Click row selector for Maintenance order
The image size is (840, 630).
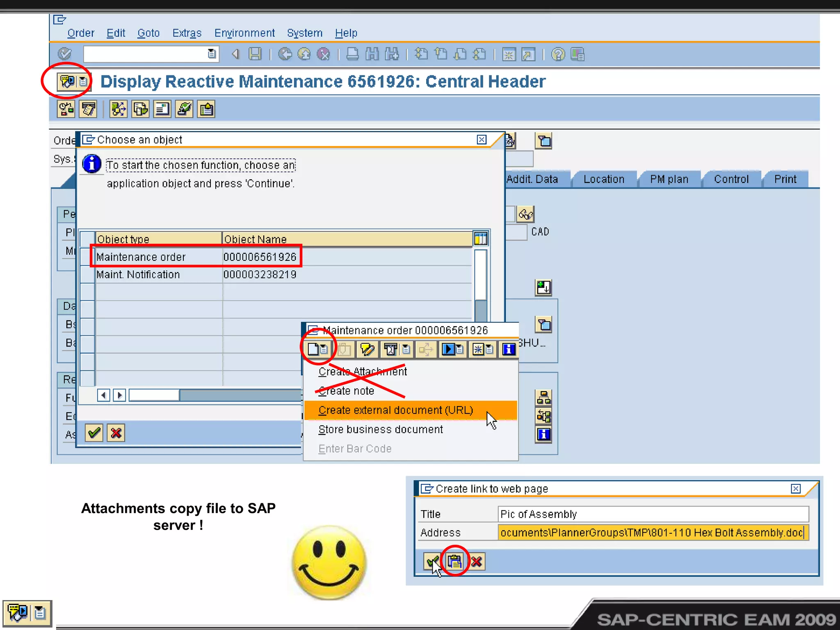click(87, 257)
